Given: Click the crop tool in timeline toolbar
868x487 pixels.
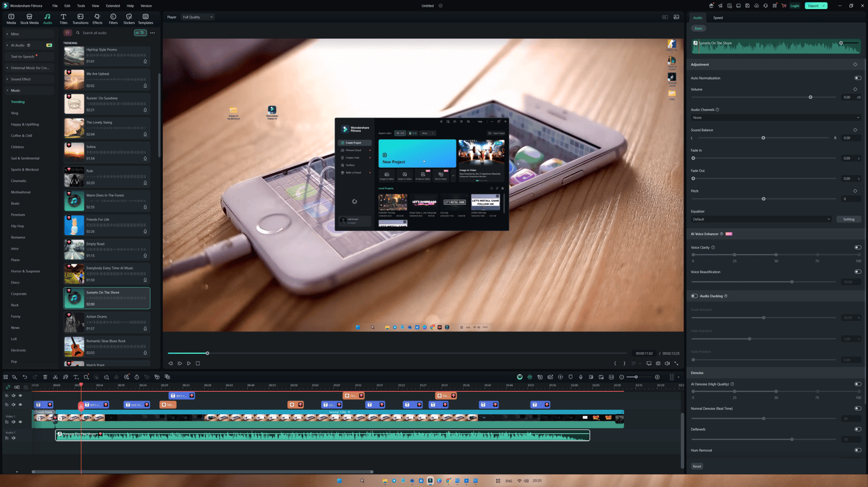Looking at the screenshot, I should [86, 377].
